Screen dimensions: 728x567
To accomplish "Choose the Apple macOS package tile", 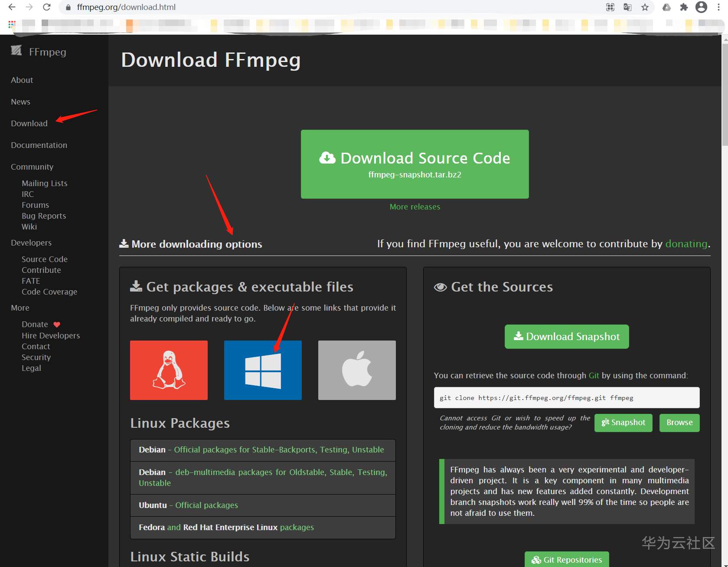I will [357, 370].
